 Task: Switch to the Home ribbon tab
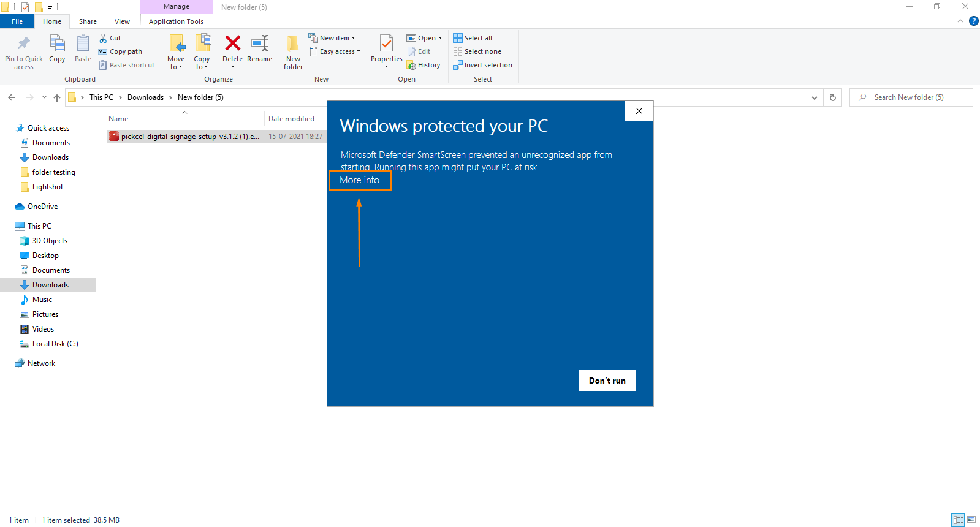52,21
